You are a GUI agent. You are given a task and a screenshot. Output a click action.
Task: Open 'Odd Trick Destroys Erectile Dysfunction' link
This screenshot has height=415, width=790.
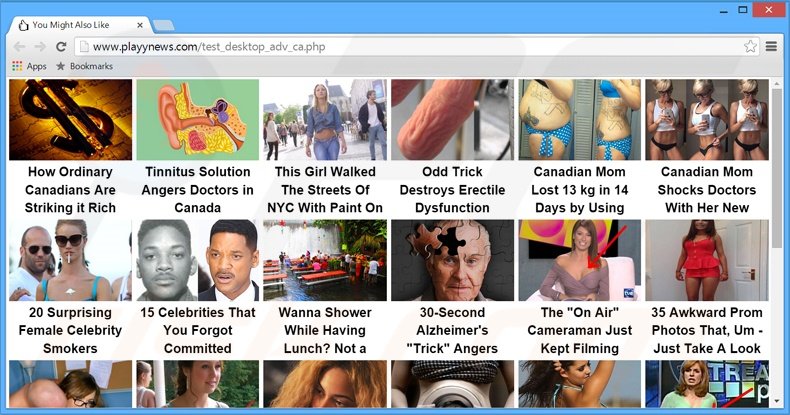452,190
